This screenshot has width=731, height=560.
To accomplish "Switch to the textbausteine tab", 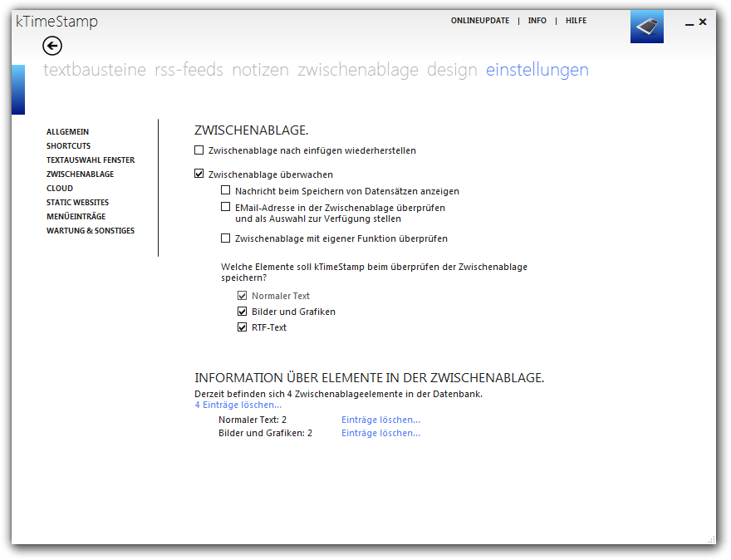I will pyautogui.click(x=95, y=70).
